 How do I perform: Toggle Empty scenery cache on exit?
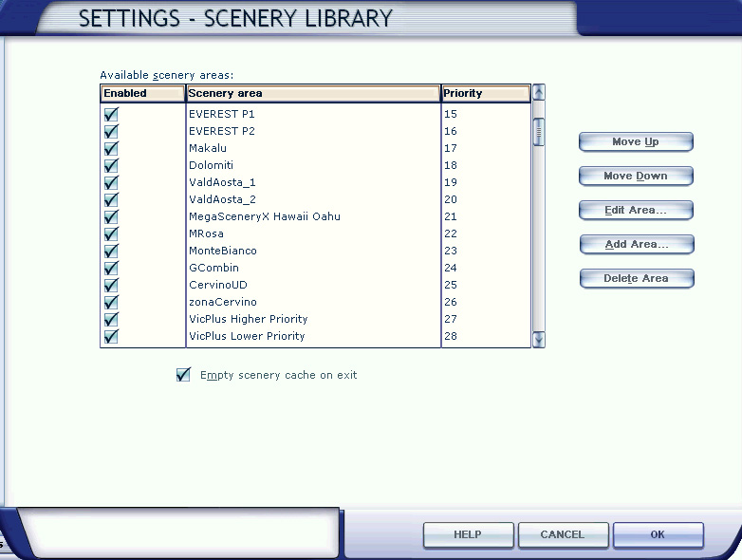pyautogui.click(x=183, y=375)
